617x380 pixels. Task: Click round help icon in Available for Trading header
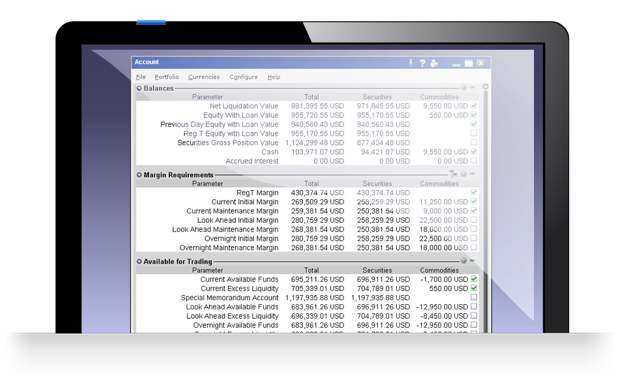[x=464, y=260]
